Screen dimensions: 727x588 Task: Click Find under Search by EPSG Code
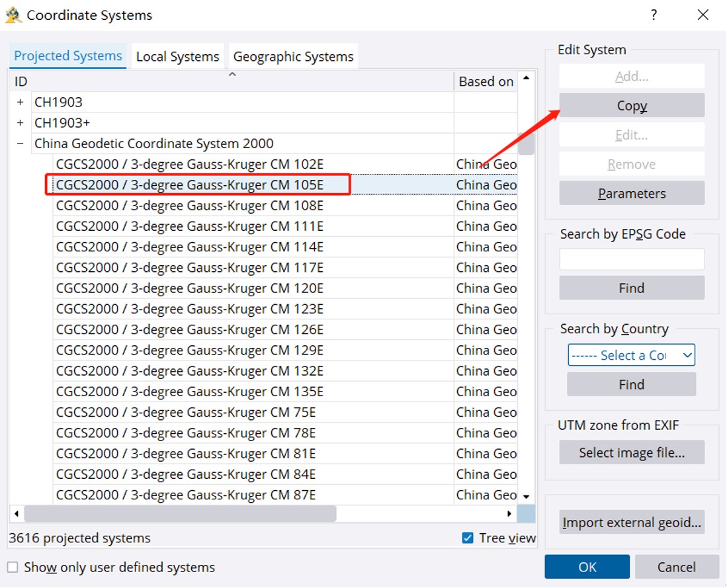click(632, 288)
